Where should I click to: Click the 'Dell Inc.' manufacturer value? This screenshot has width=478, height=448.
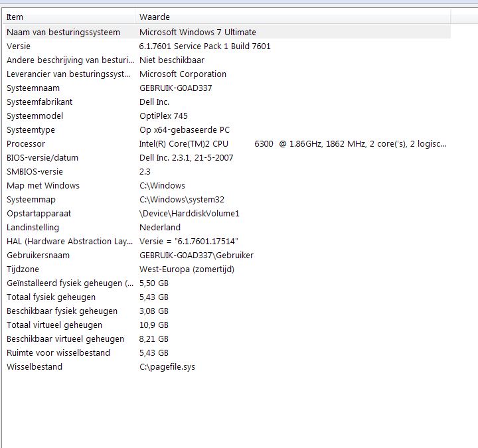154,102
